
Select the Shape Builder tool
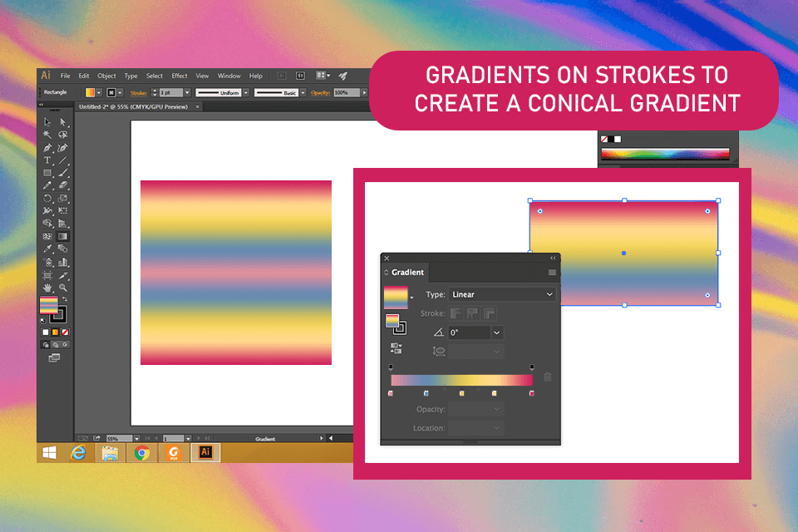click(47, 224)
